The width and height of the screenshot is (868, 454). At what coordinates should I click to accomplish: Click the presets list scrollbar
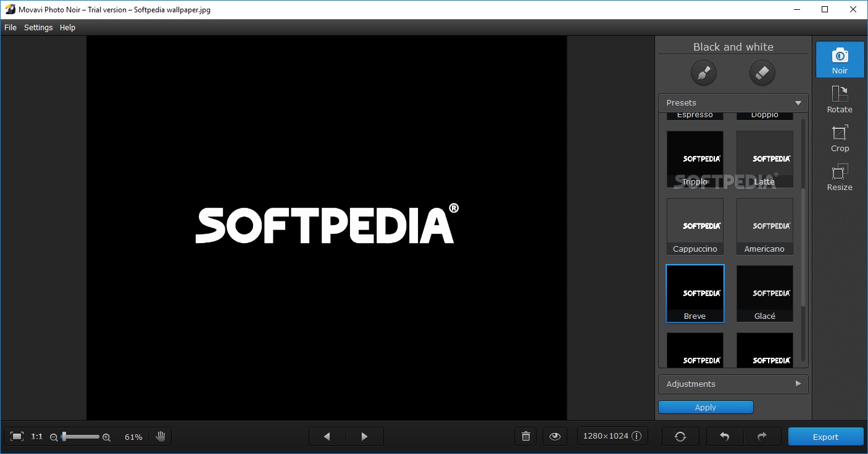coord(803,247)
